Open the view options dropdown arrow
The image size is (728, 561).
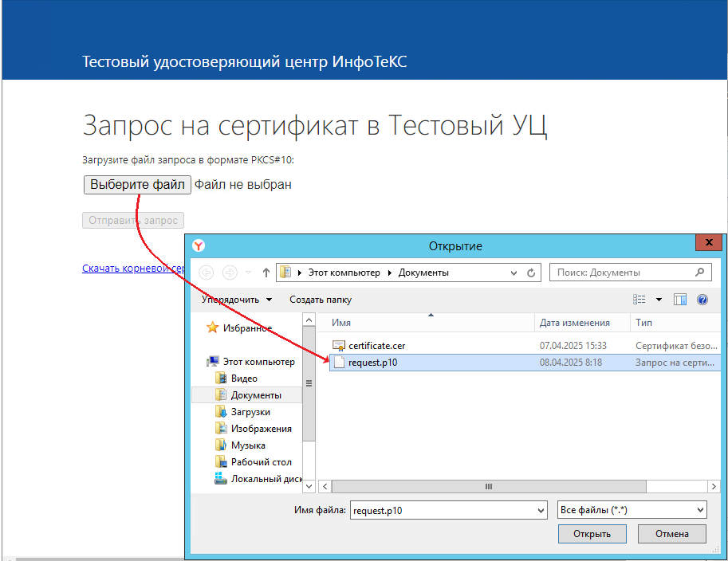659,300
